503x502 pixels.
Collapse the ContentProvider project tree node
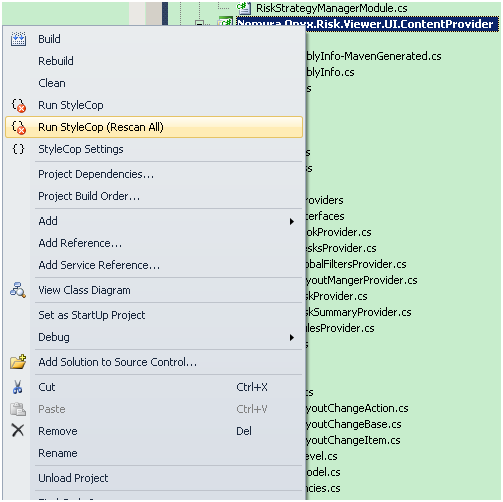(x=199, y=24)
